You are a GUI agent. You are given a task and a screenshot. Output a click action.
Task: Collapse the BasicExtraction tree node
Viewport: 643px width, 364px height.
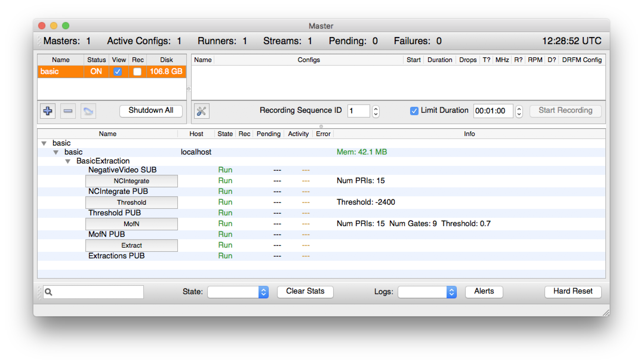[x=68, y=161]
